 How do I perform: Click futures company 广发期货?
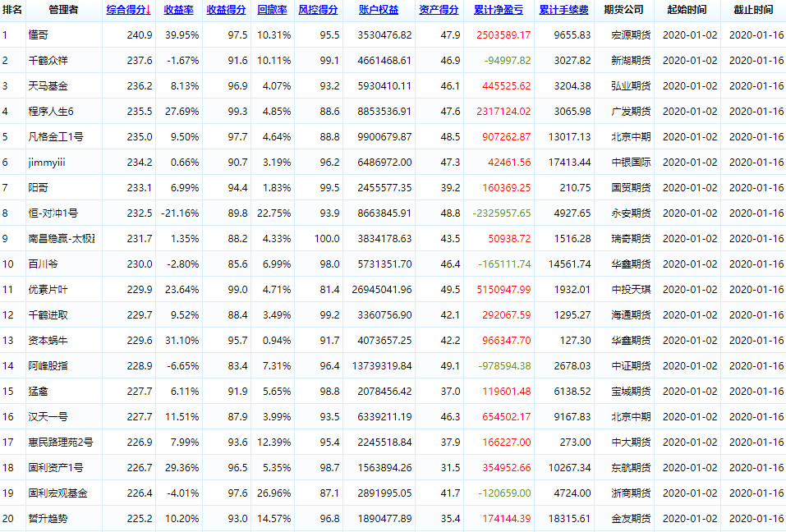[631, 112]
